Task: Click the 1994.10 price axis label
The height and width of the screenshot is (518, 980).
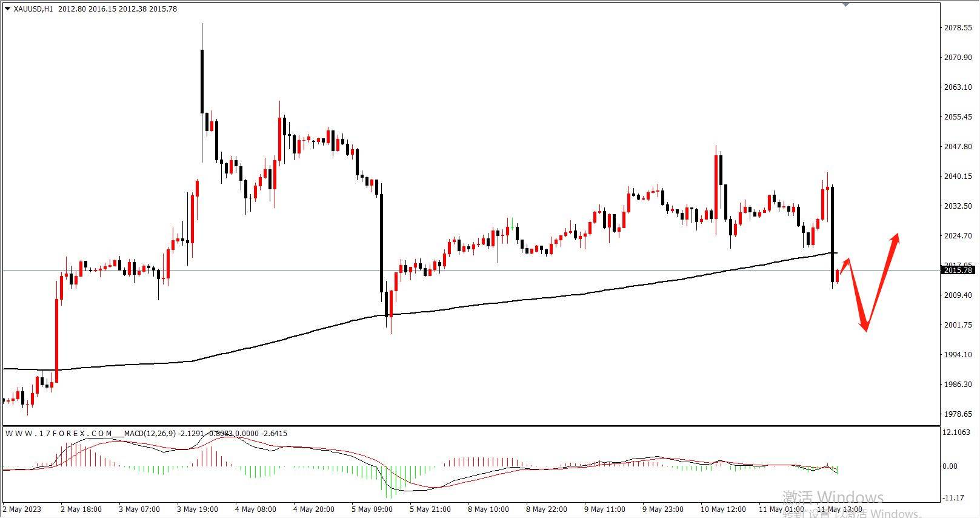Action: 958,355
